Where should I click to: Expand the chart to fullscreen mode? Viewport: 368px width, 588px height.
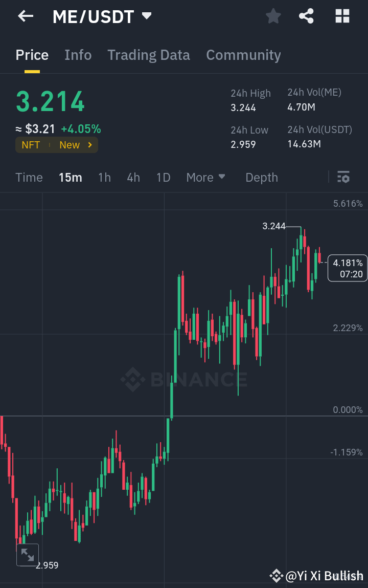pyautogui.click(x=28, y=555)
